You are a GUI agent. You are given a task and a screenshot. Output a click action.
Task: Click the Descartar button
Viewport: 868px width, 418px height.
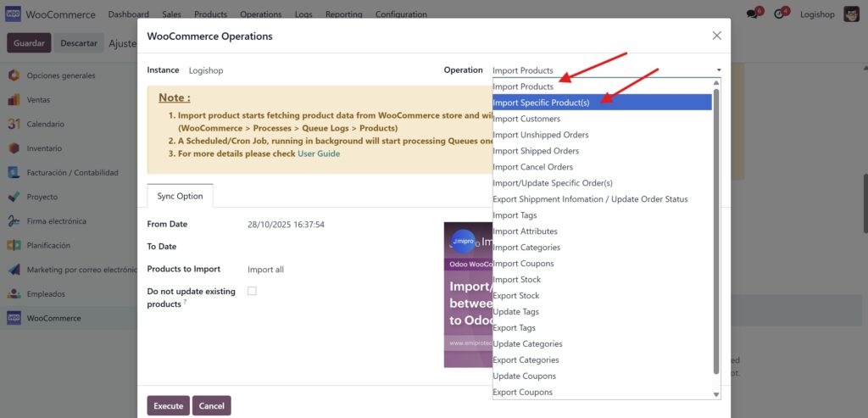(79, 42)
